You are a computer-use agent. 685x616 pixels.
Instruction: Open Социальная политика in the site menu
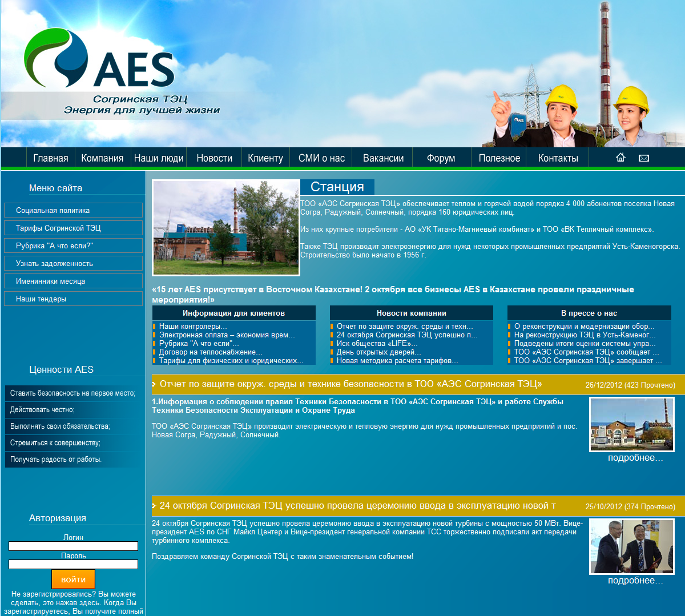(x=73, y=210)
